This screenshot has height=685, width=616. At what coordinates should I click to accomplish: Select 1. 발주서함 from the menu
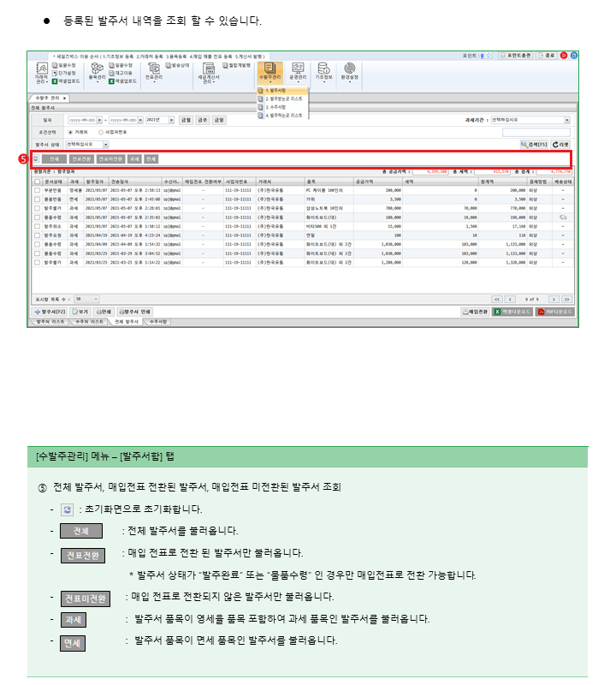(283, 91)
